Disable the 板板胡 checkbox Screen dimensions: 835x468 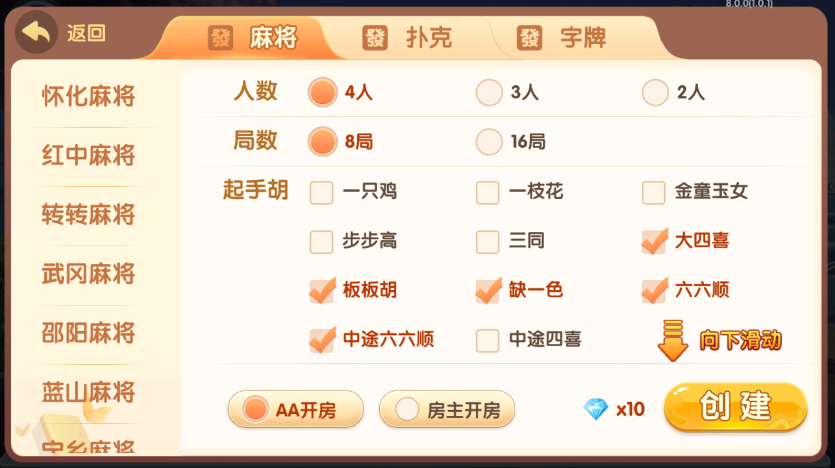coord(321,290)
